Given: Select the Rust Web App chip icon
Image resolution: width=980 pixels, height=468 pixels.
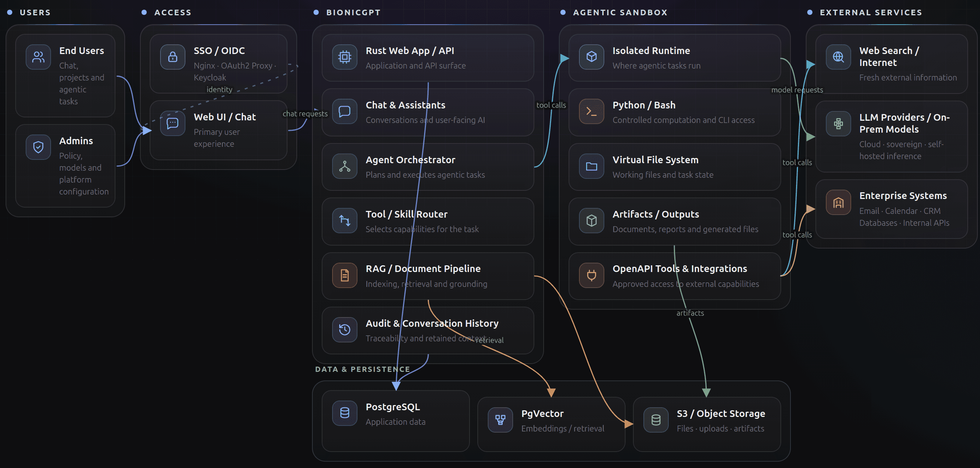Looking at the screenshot, I should [345, 57].
